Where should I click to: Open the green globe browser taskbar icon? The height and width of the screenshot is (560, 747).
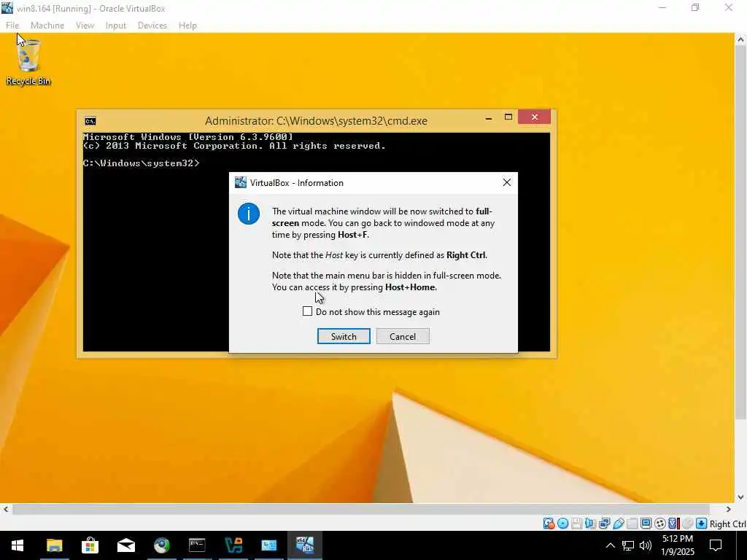click(x=161, y=545)
